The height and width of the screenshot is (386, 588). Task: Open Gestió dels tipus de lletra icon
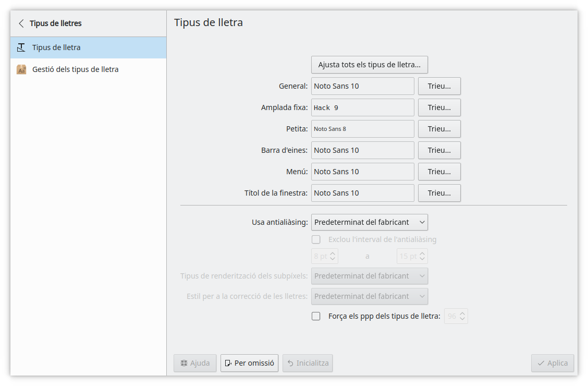tap(21, 69)
